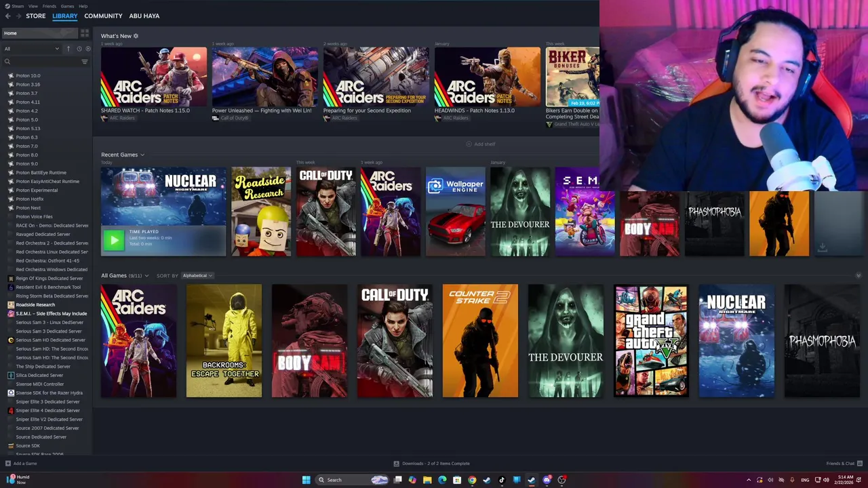The image size is (868, 488).
Task: Open What's New settings gear
Action: tap(136, 36)
